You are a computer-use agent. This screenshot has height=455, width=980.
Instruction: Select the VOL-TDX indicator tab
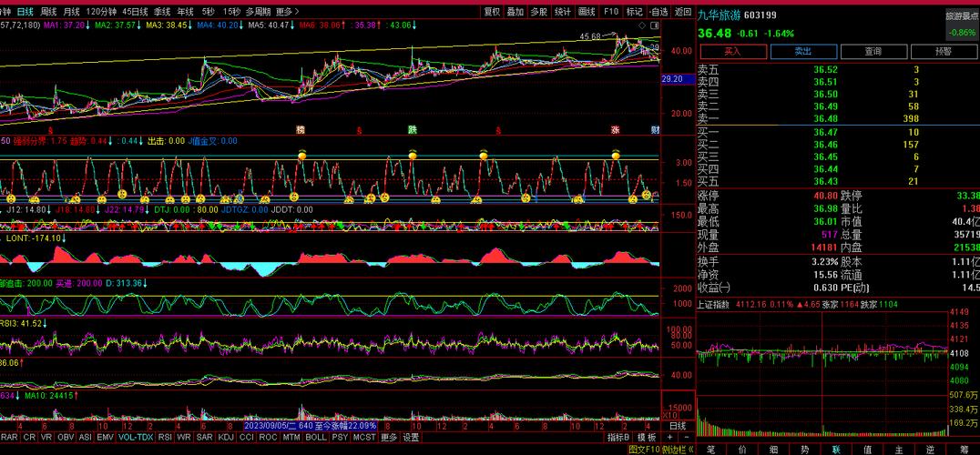pyautogui.click(x=136, y=438)
